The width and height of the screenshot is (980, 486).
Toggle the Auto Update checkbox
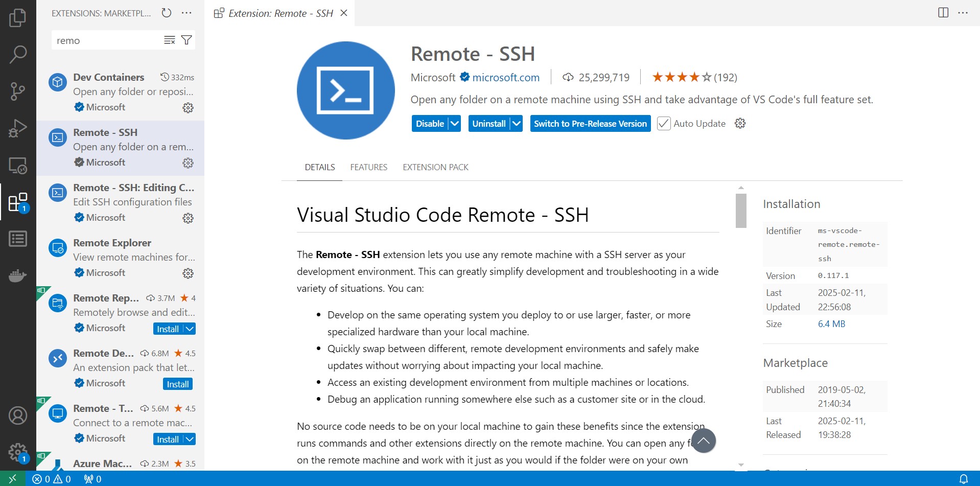click(x=663, y=124)
